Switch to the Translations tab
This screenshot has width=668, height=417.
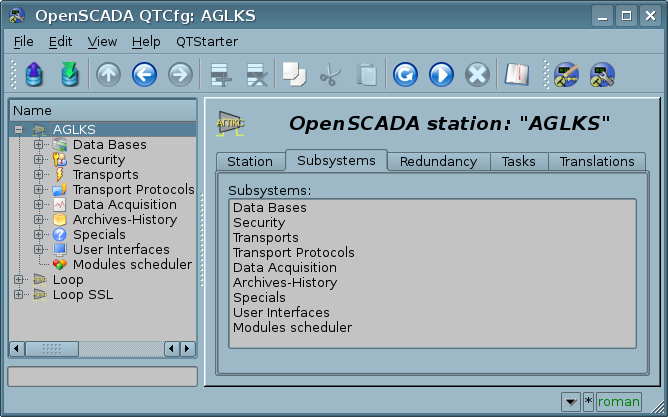click(x=597, y=161)
